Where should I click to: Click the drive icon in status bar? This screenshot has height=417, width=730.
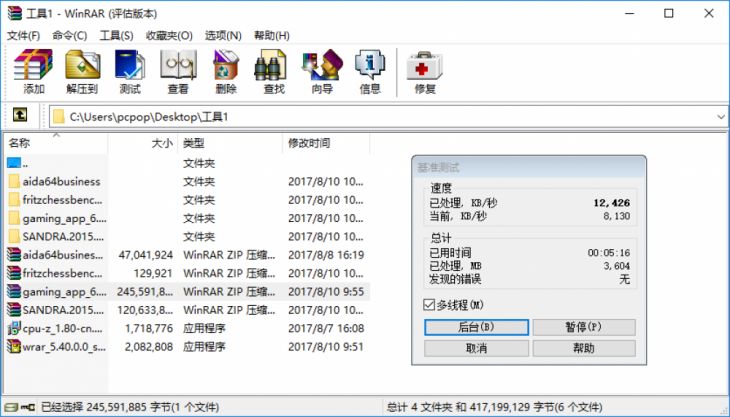coord(13,407)
